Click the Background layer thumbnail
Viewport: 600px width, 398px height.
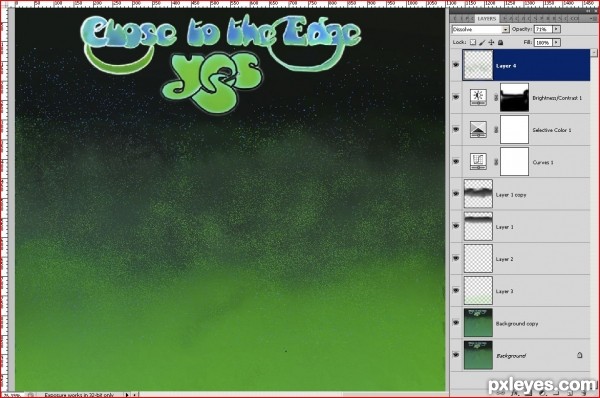[x=478, y=355]
